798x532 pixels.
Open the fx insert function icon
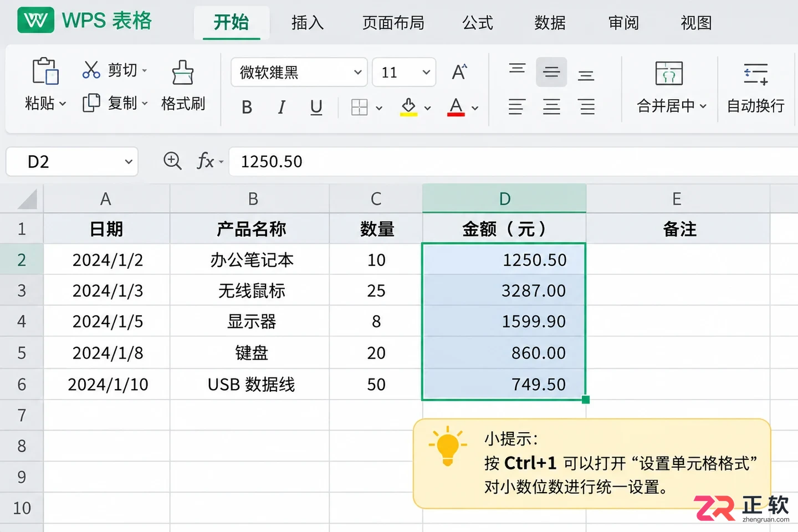[x=206, y=161]
